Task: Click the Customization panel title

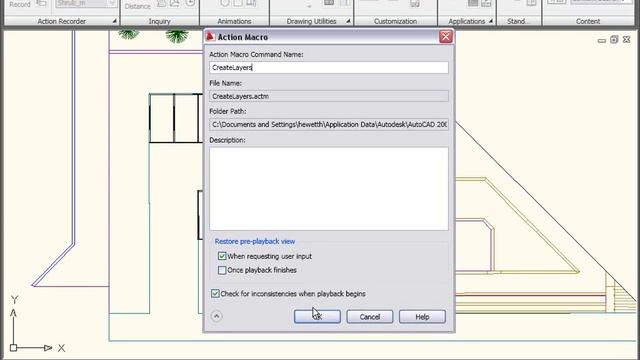Action: tap(395, 21)
